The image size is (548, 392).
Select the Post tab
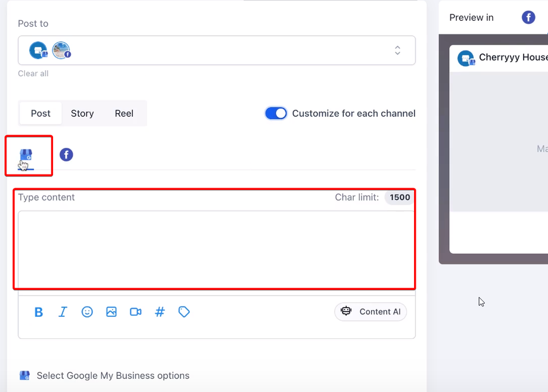click(41, 113)
